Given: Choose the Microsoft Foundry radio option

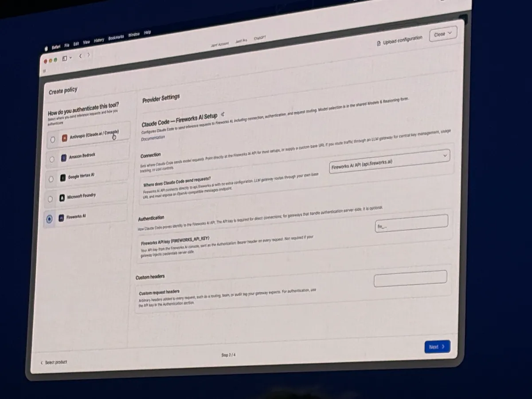Looking at the screenshot, I should coord(50,199).
